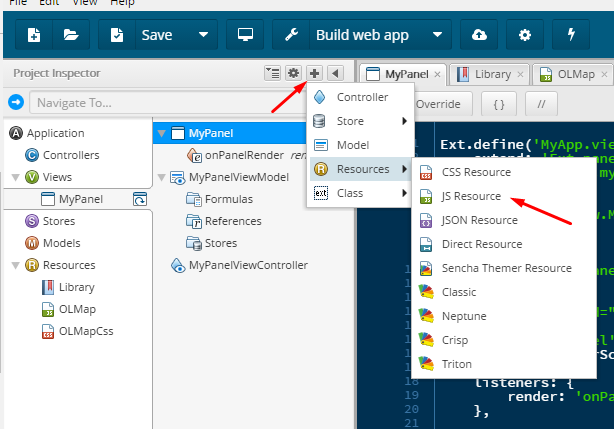Select MyPanel under Views
Screen dimensions: 614x429
point(81,199)
